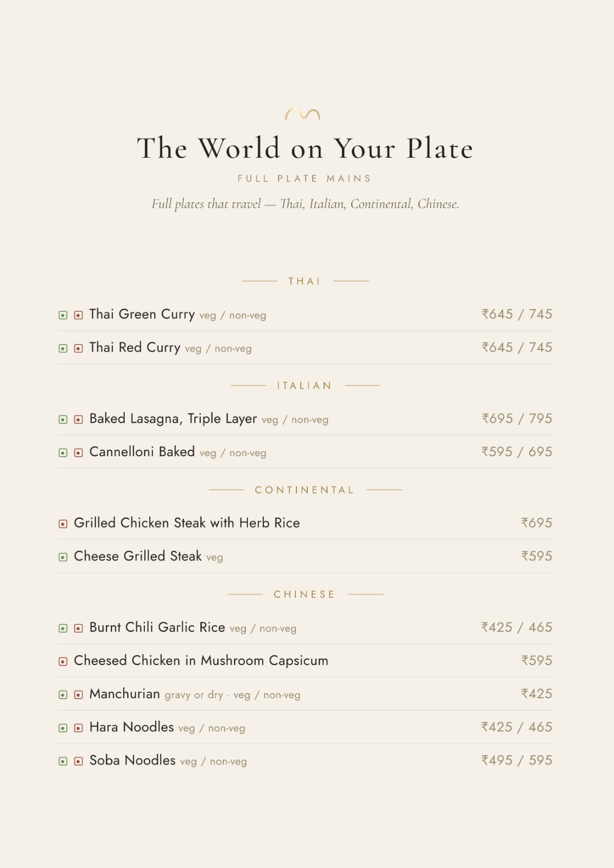Image resolution: width=614 pixels, height=868 pixels.
Task: Click red non-veg icon beside Grilled Chicken Steak
Action: pos(63,524)
